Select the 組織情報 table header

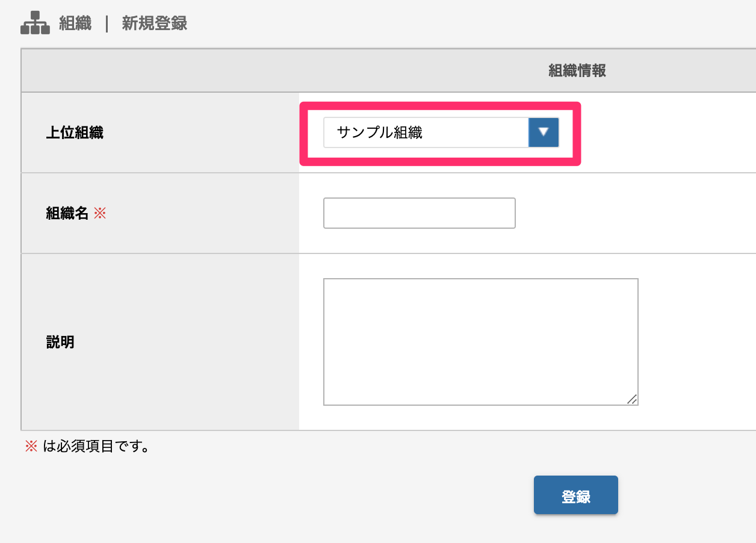point(577,71)
